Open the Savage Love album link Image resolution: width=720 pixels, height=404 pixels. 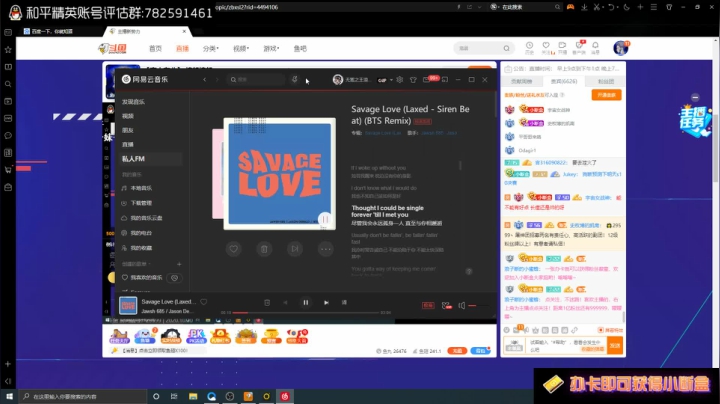(383, 133)
